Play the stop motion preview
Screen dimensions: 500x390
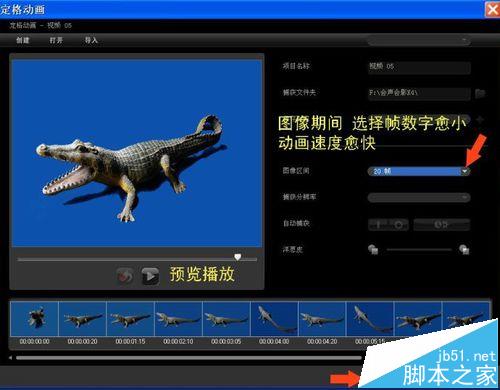coord(150,276)
